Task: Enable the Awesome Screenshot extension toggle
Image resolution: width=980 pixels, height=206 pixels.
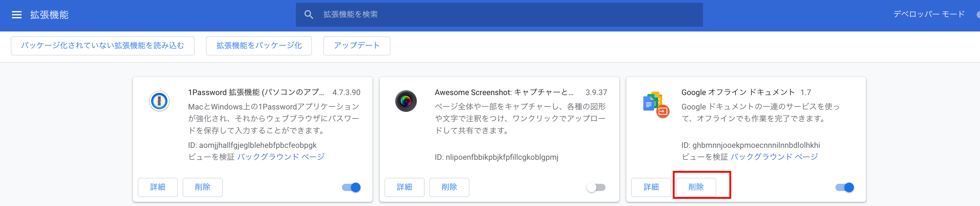Action: 596,187
